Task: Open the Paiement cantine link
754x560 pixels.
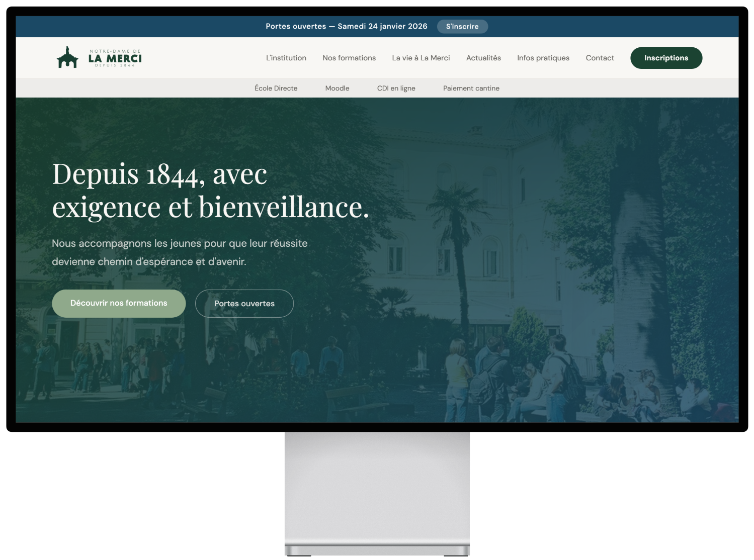Action: [x=471, y=88]
